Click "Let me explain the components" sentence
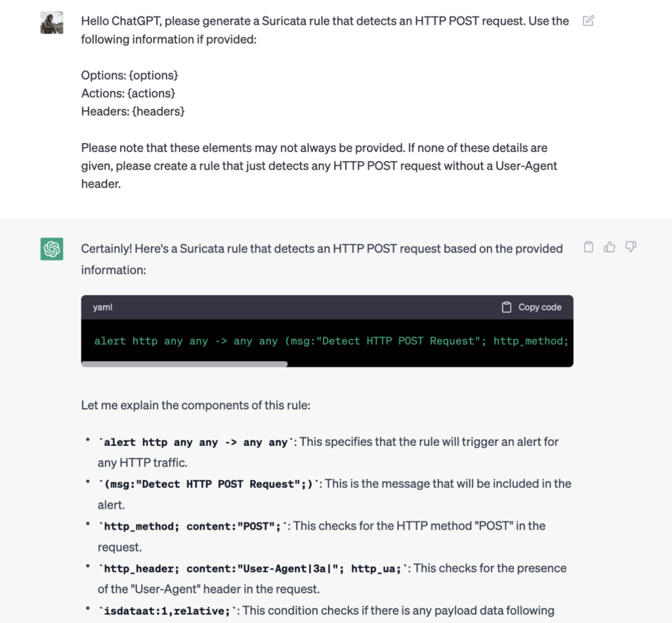 click(x=196, y=405)
